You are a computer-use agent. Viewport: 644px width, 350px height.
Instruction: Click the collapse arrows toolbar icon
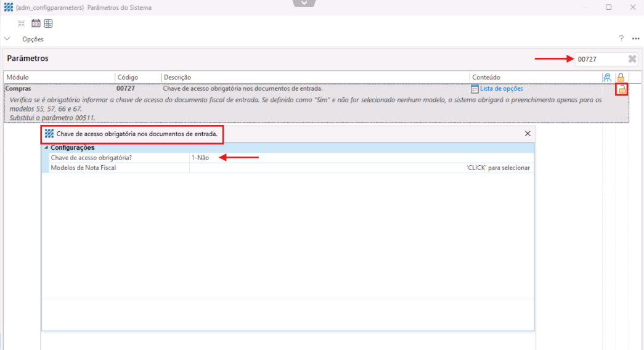tap(22, 23)
